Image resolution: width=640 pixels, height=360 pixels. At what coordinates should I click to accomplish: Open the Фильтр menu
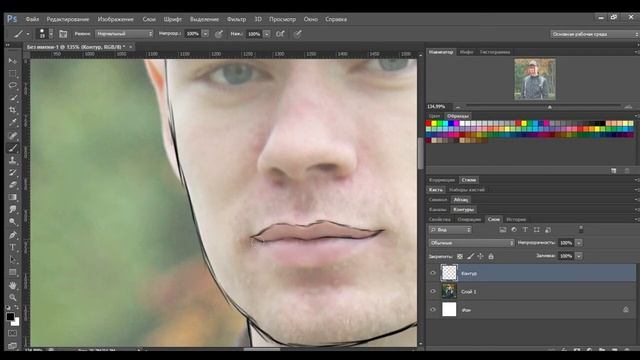click(x=236, y=19)
